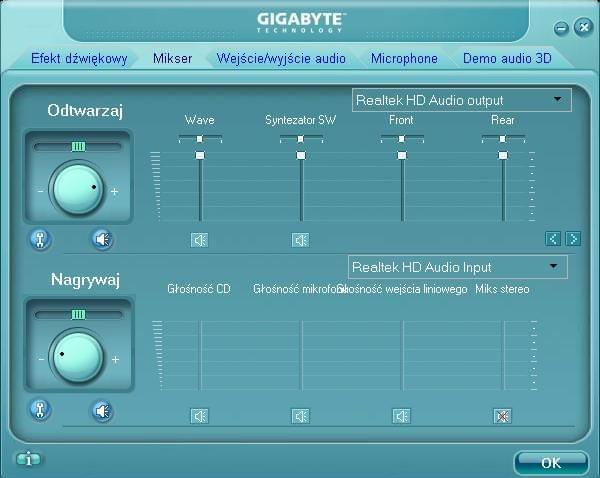Screen dimensions: 600x478
Task: Mute the Syntezator SW channel
Action: click(300, 240)
